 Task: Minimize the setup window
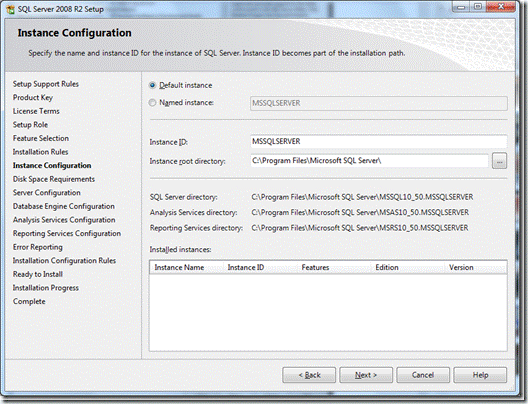pyautogui.click(x=461, y=7)
